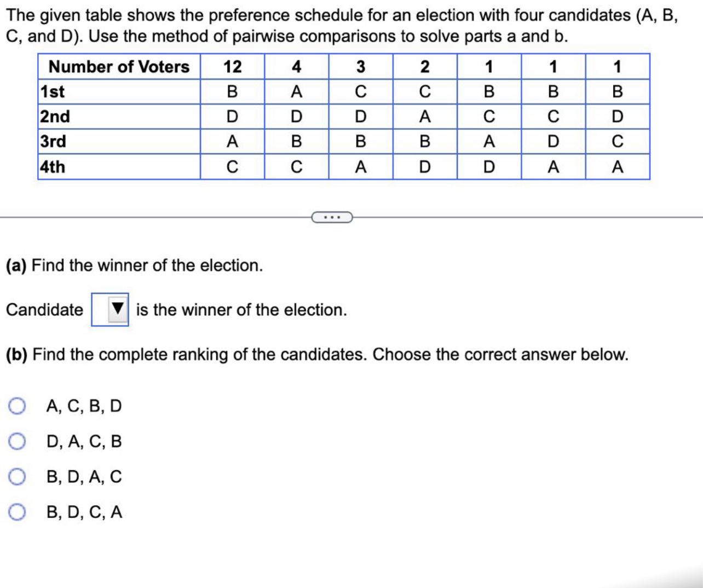Click candidate C in the 3-voter column

[360, 93]
